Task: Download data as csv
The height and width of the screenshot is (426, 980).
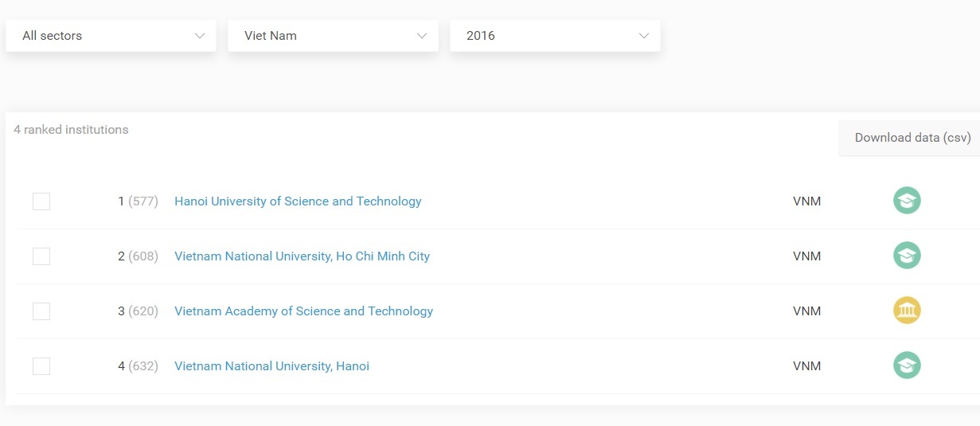Action: (x=912, y=138)
